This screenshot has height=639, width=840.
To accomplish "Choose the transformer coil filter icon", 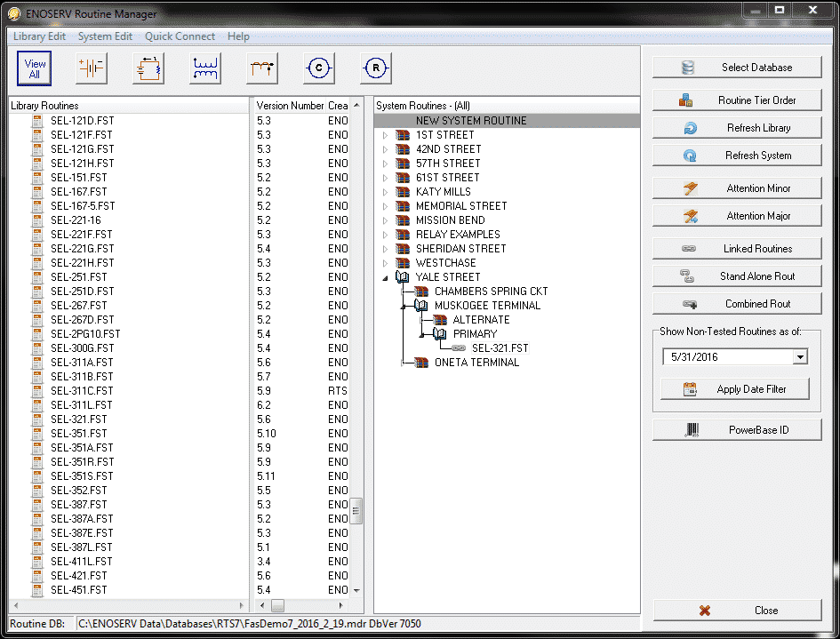I will pyautogui.click(x=205, y=68).
